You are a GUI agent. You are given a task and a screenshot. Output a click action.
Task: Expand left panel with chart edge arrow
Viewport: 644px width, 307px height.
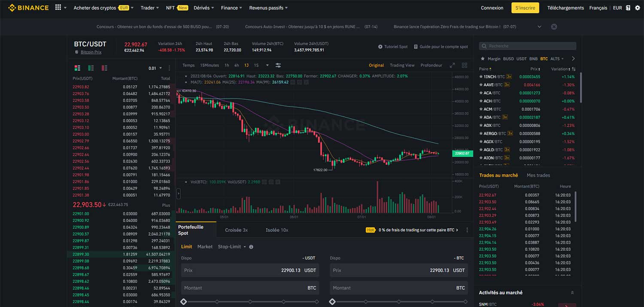pyautogui.click(x=178, y=194)
